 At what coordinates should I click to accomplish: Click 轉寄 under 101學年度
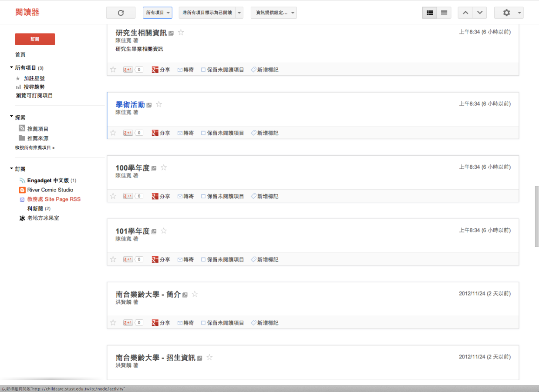pos(185,260)
